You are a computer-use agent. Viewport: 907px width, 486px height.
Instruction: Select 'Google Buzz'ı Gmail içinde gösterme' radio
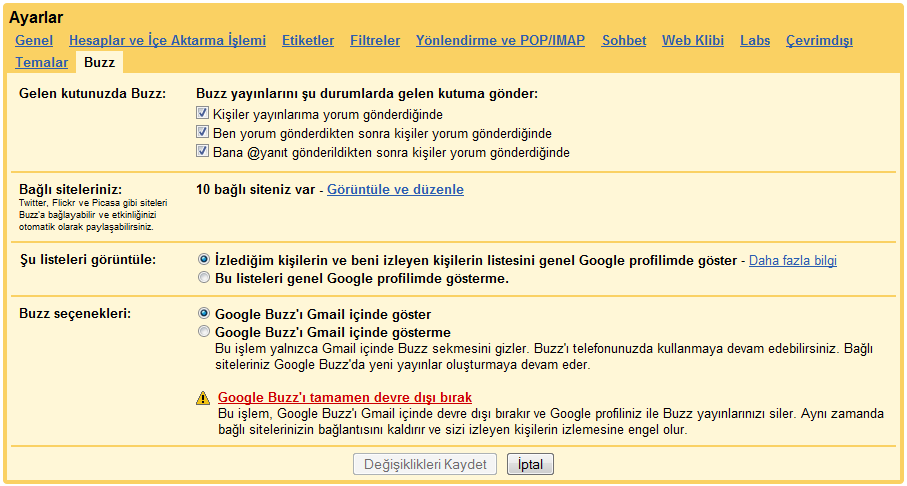(203, 332)
